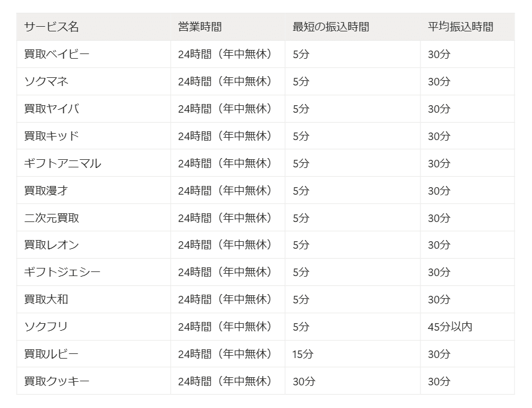The image size is (532, 408).
Task: Click the 買取大和 row name
Action: 46,299
